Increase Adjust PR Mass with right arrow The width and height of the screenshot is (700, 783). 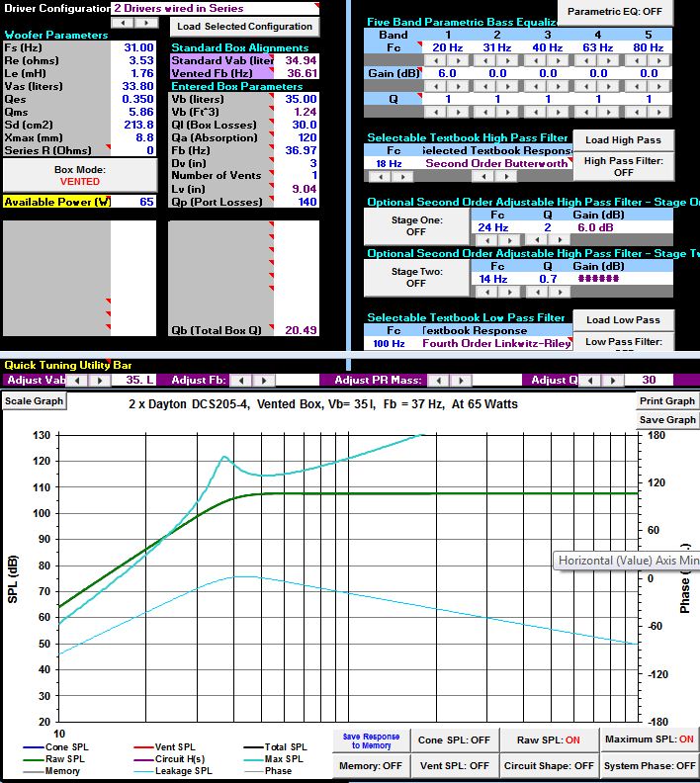click(461, 380)
